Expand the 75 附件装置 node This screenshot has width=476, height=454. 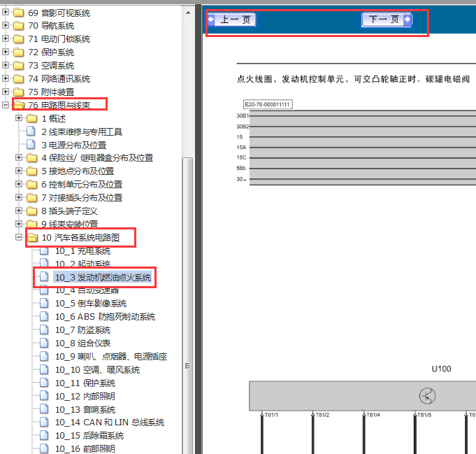(x=5, y=92)
